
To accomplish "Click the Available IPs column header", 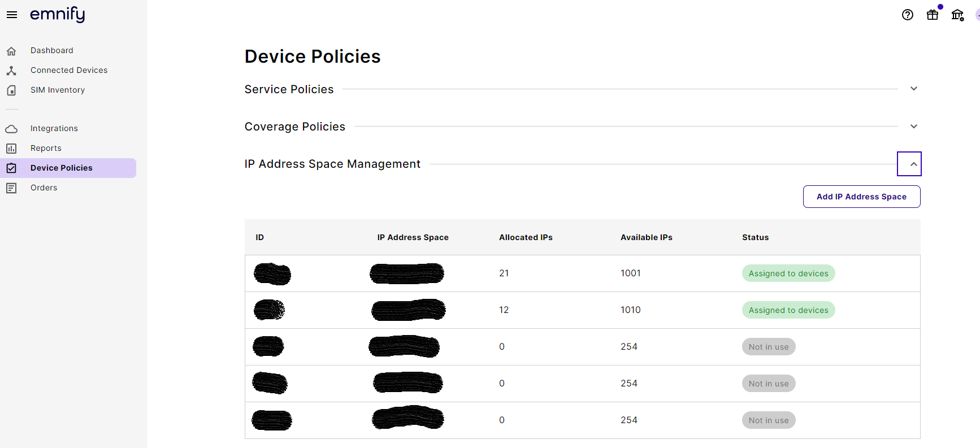I will 647,237.
